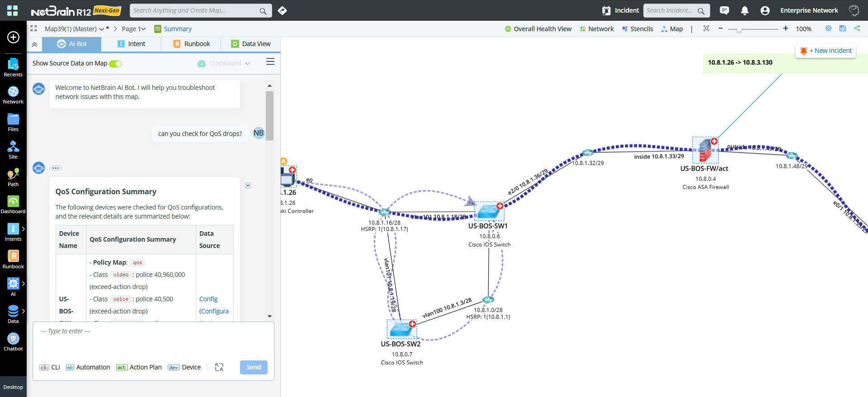This screenshot has height=397, width=868.
Task: Open the Map39(1) (Master) dropdown
Action: 74,29
